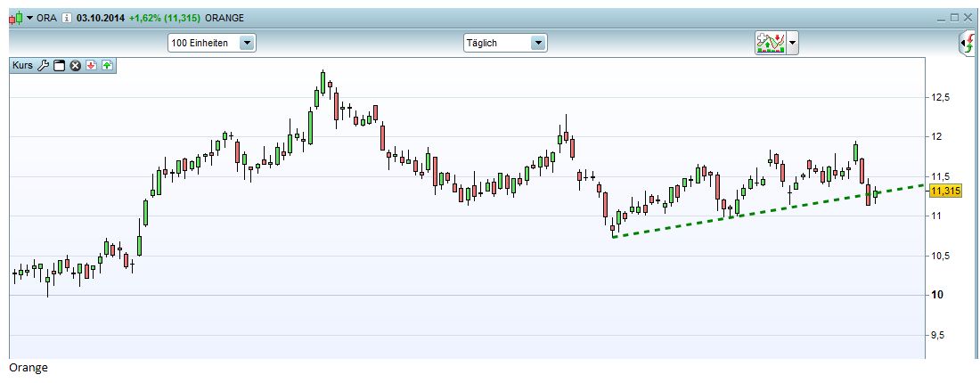Expand the 100 Einheiten dropdown
The width and height of the screenshot is (980, 383).
click(248, 43)
